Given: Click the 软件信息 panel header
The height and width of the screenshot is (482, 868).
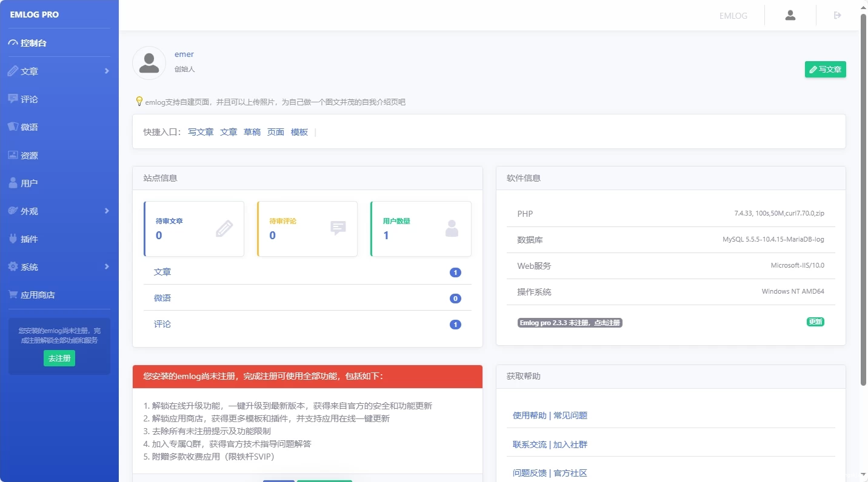Looking at the screenshot, I should pos(671,178).
